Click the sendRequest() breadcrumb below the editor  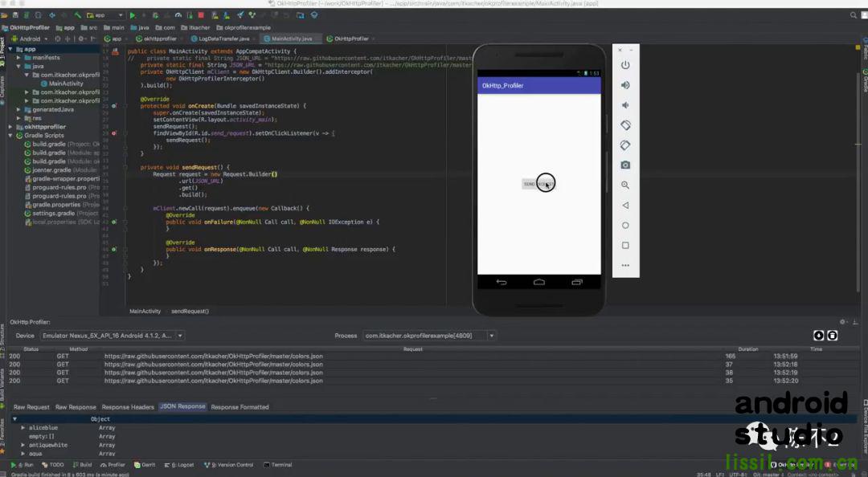click(190, 311)
